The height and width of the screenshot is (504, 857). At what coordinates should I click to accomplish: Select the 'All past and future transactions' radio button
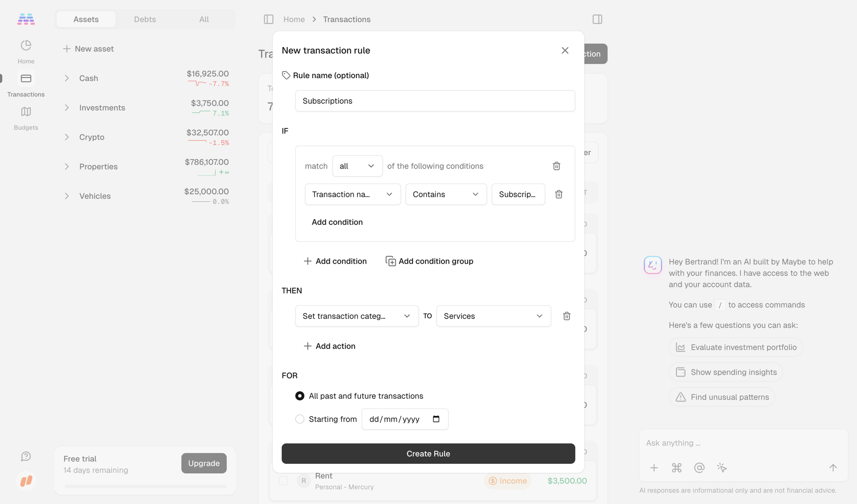(x=300, y=396)
